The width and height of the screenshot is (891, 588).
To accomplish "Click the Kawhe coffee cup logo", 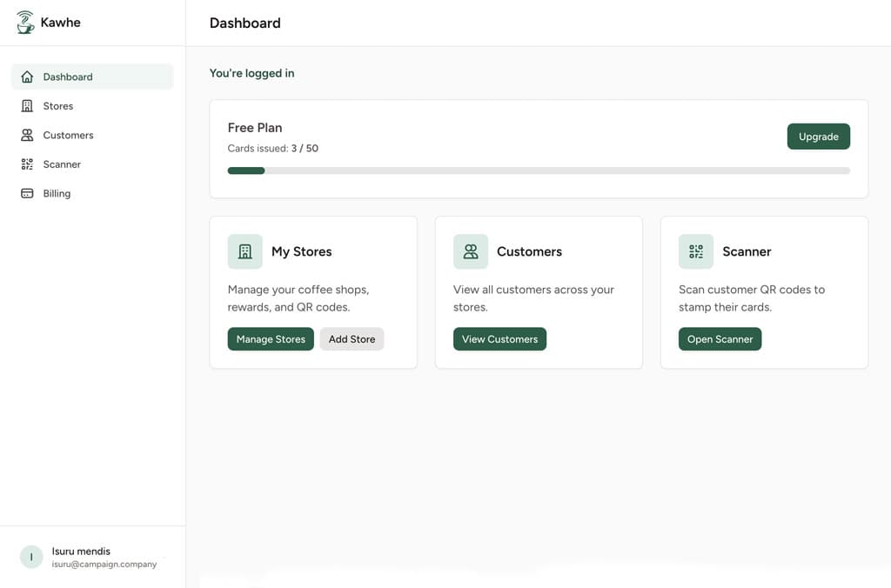I will pyautogui.click(x=25, y=21).
